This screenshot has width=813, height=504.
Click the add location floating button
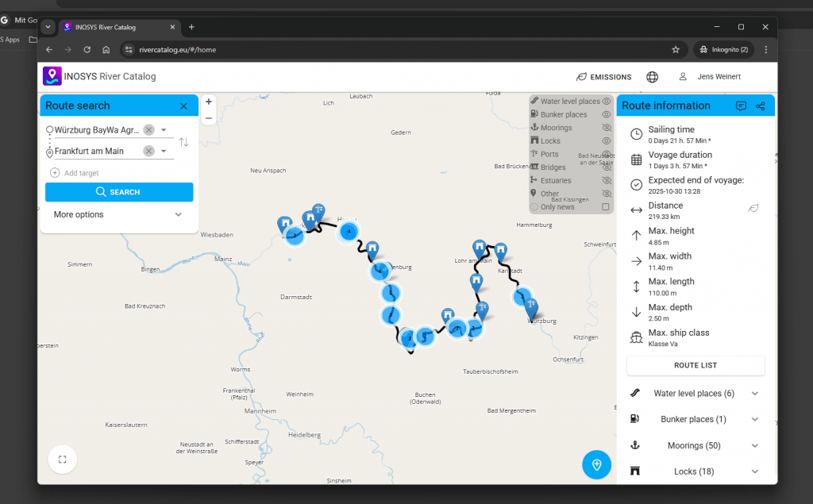(596, 464)
